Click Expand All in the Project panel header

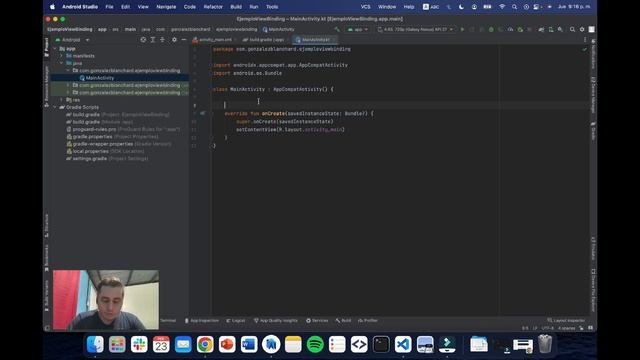[153, 40]
